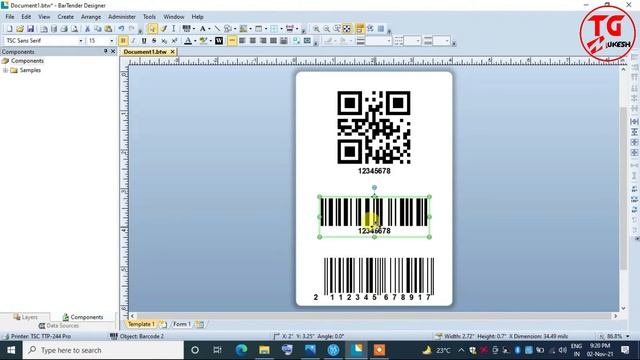Cut the selected barcode object
640x360 pixels.
click(x=87, y=29)
